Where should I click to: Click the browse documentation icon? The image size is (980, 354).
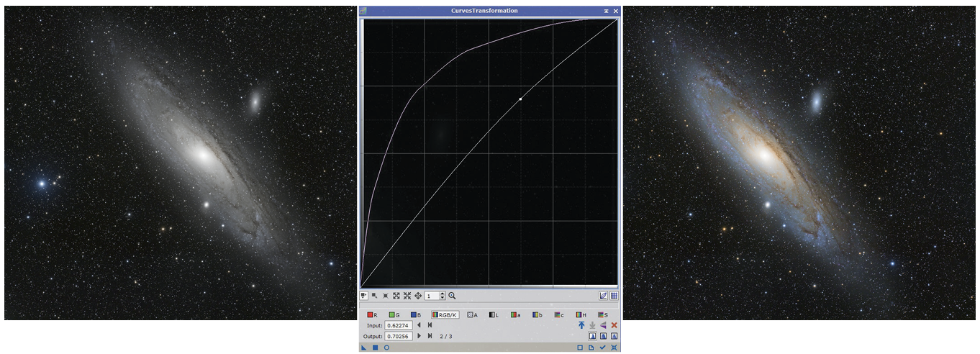point(580,348)
